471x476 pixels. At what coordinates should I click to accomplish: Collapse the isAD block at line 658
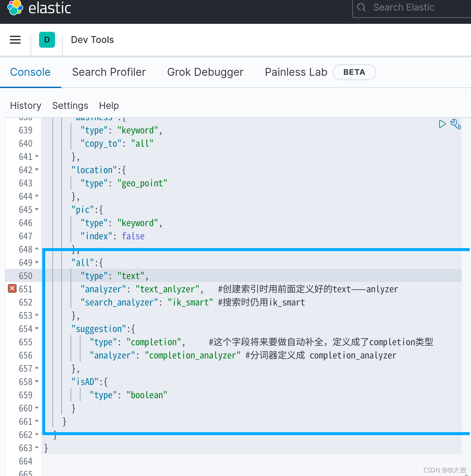tap(37, 381)
